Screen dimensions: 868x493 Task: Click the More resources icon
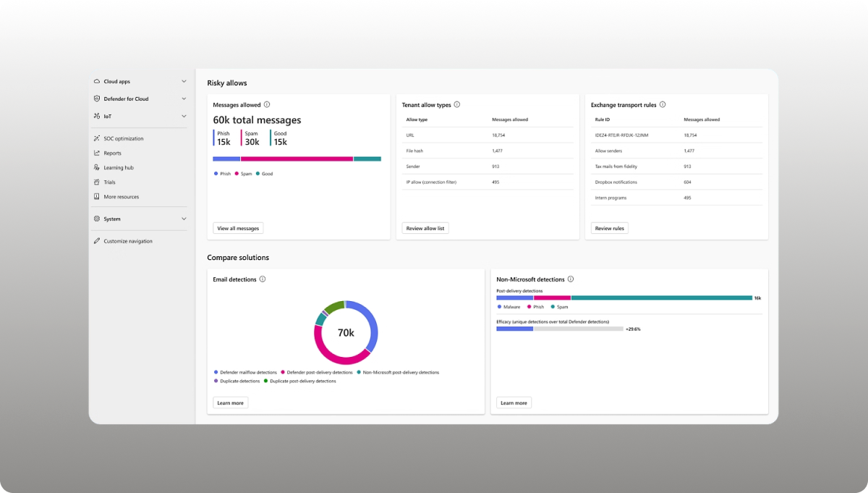97,196
